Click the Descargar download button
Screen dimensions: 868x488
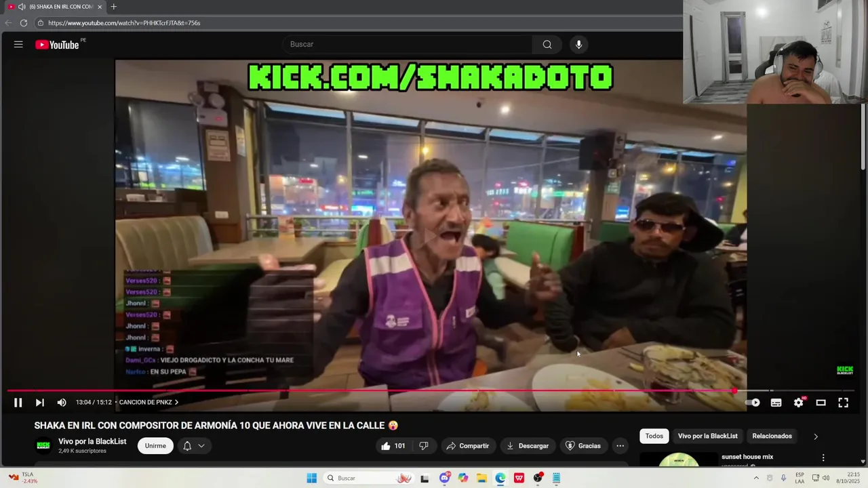click(528, 446)
